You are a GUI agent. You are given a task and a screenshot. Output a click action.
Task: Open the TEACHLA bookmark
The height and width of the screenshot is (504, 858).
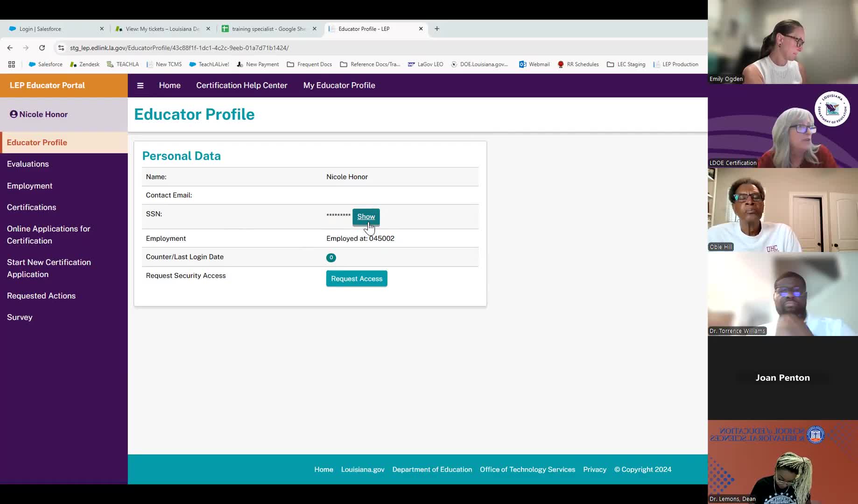(x=123, y=64)
